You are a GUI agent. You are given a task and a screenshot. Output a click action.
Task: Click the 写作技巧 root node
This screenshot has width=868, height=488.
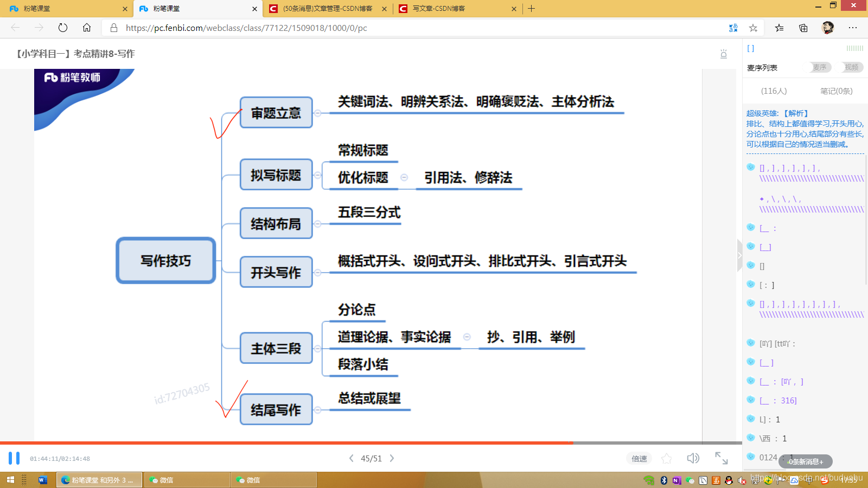[x=166, y=260]
